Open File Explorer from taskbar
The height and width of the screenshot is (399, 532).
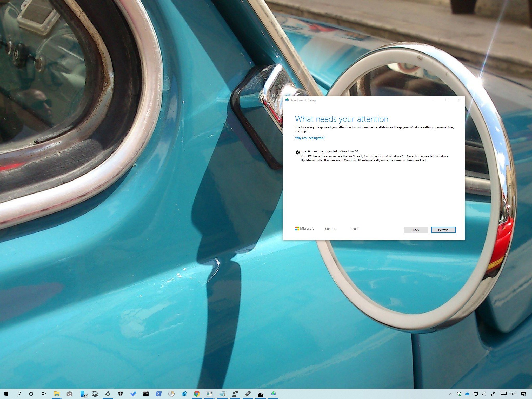pos(57,394)
